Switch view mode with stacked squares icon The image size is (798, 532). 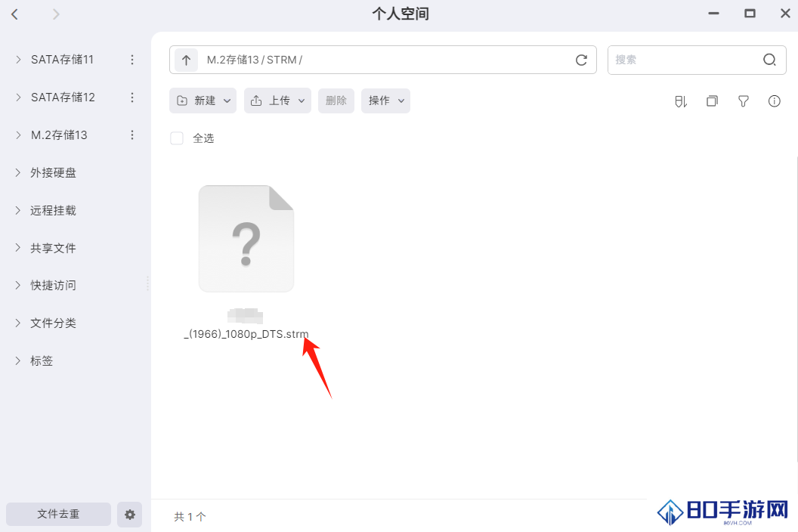coord(712,101)
